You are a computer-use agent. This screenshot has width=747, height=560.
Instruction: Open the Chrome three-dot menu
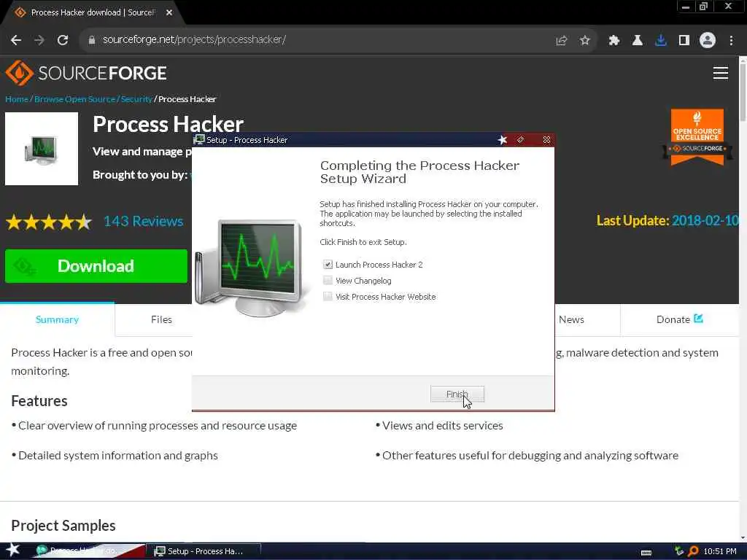tap(731, 41)
